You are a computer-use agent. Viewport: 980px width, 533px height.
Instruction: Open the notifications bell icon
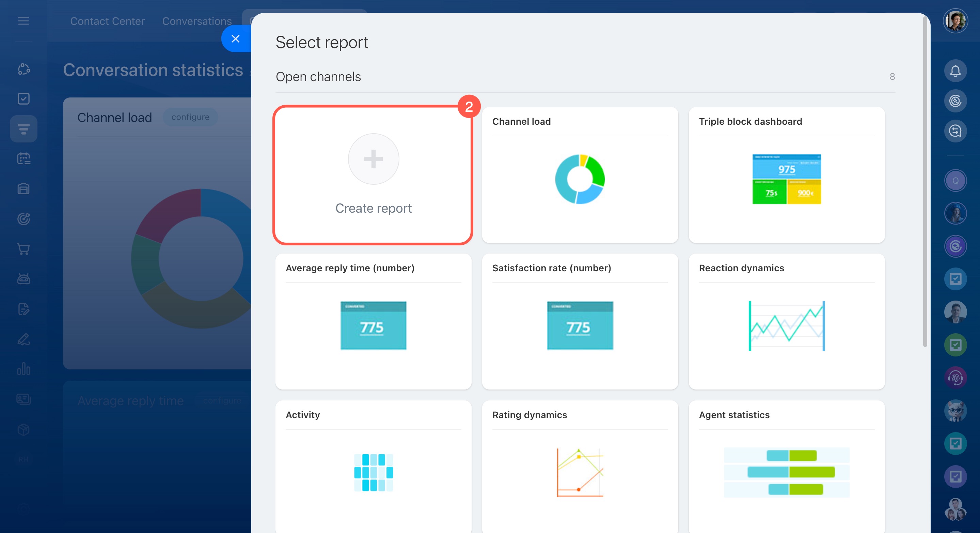point(955,71)
